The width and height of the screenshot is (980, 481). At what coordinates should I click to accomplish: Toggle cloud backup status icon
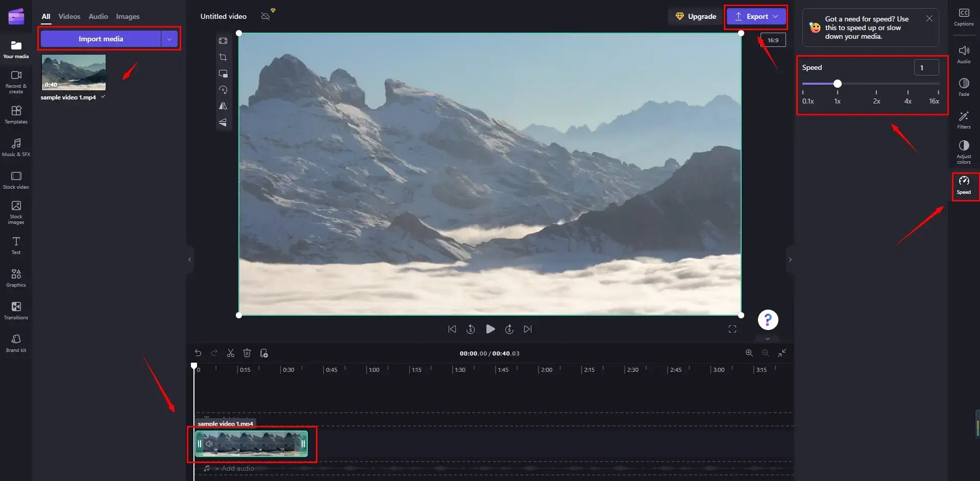tap(265, 16)
